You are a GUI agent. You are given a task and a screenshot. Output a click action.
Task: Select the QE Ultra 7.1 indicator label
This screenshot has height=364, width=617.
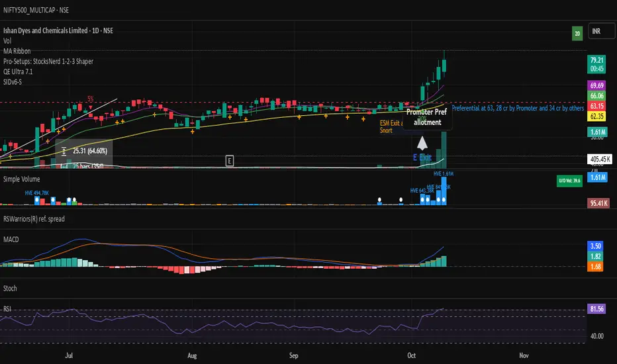tap(18, 71)
